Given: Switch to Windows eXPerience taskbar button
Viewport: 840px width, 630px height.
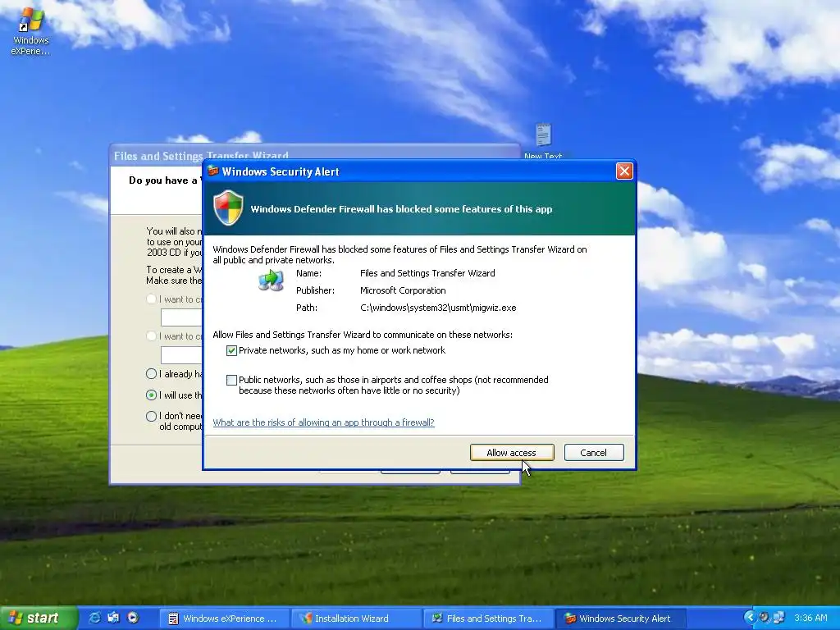Looking at the screenshot, I should point(224,619).
